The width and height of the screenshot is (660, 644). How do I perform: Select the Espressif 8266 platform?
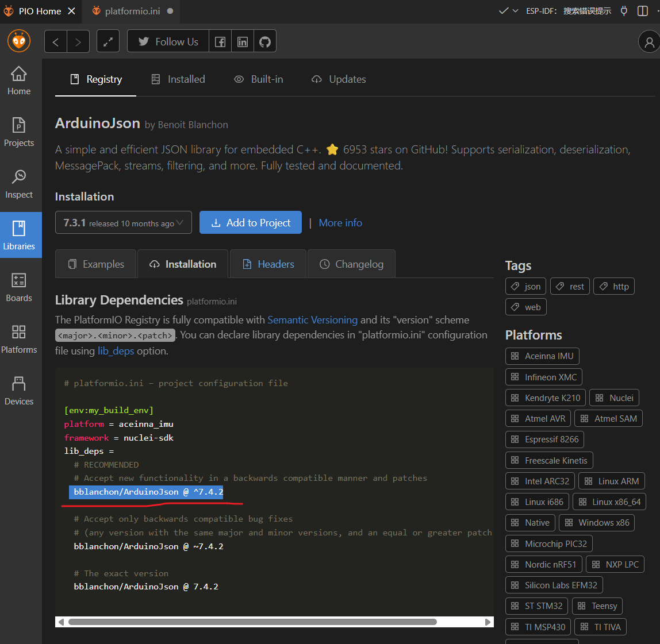pyautogui.click(x=544, y=439)
